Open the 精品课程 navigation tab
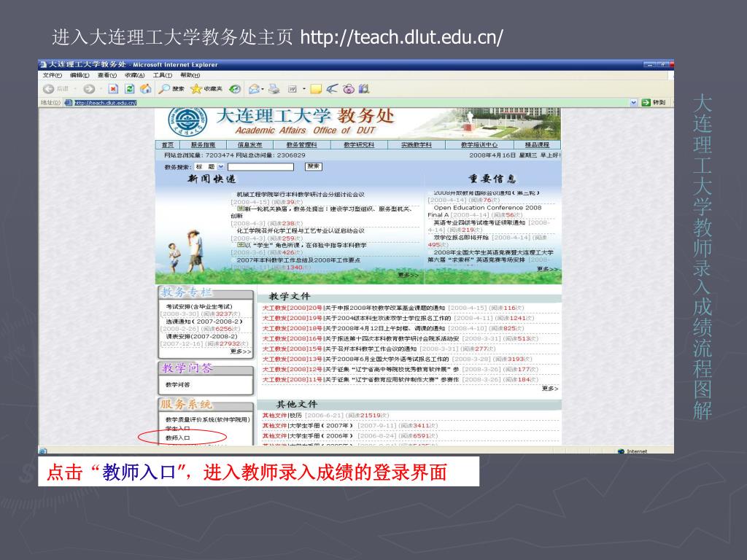This screenshot has height=560, width=747. [x=537, y=145]
